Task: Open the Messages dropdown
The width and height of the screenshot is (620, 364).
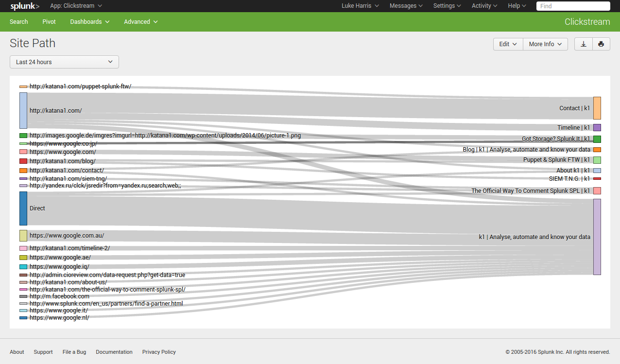Action: pos(406,6)
